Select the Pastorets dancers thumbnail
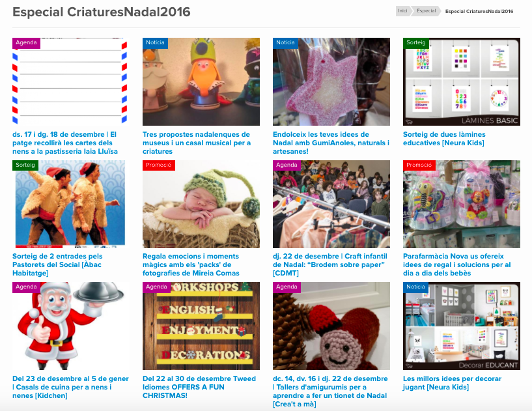The height and width of the screenshot is (411, 532). [x=70, y=204]
